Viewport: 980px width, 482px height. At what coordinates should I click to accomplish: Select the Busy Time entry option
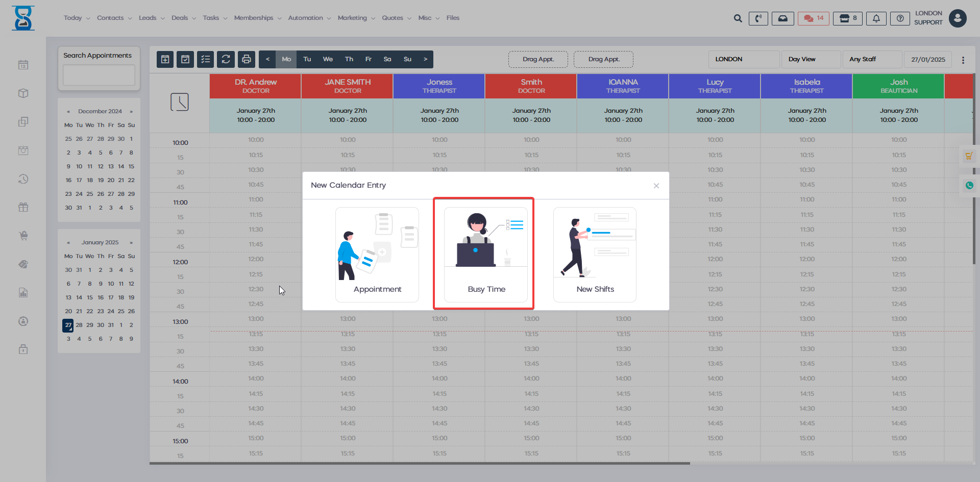pyautogui.click(x=485, y=254)
